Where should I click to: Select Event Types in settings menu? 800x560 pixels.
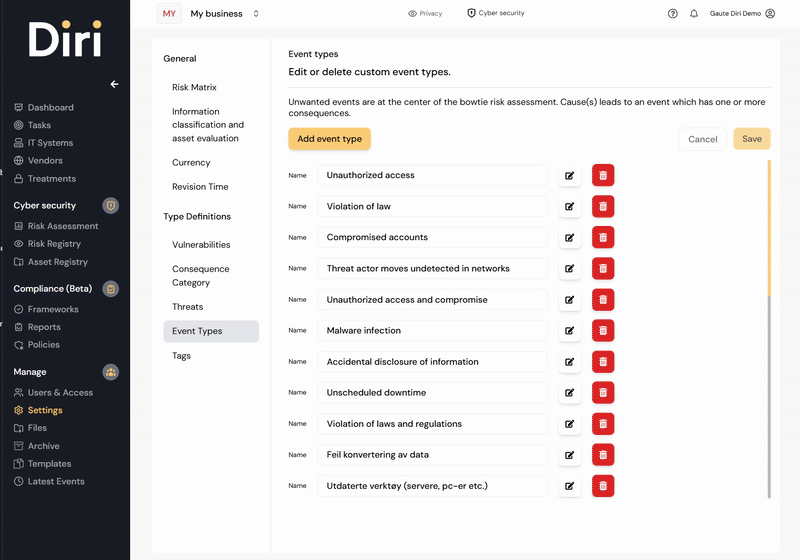point(211,331)
